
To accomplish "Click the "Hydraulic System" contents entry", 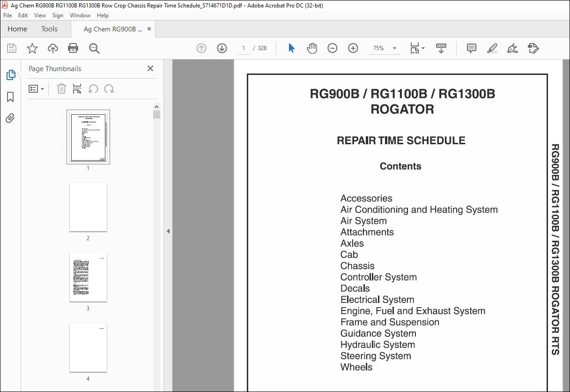I will [378, 345].
